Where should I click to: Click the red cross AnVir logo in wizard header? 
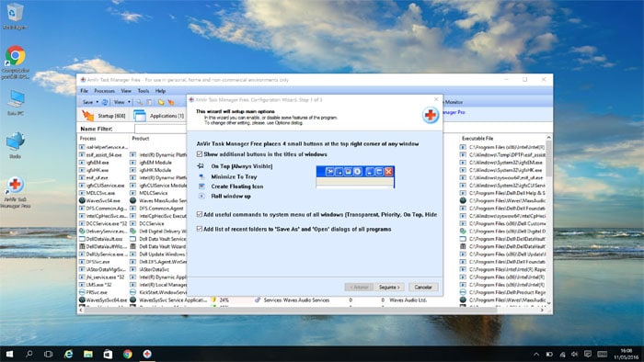[x=431, y=115]
